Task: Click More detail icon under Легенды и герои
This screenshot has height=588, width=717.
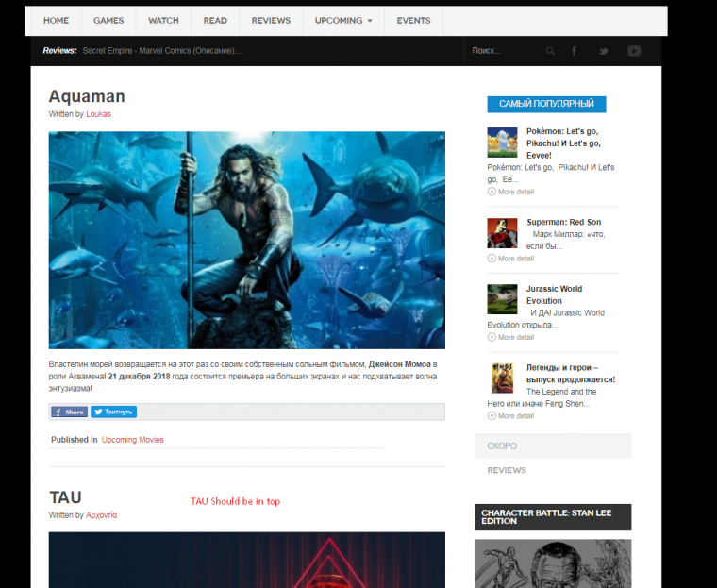Action: click(x=492, y=415)
